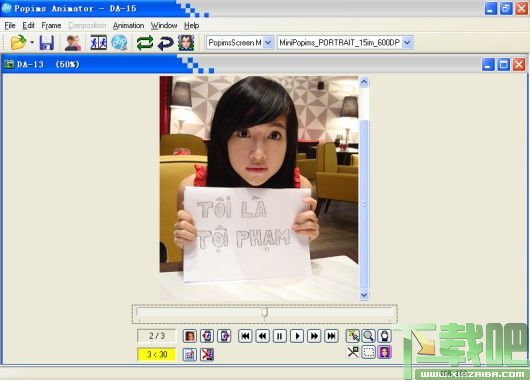Viewport: 530px width, 380px height.
Task: Play the animation forward
Action: coord(297,336)
